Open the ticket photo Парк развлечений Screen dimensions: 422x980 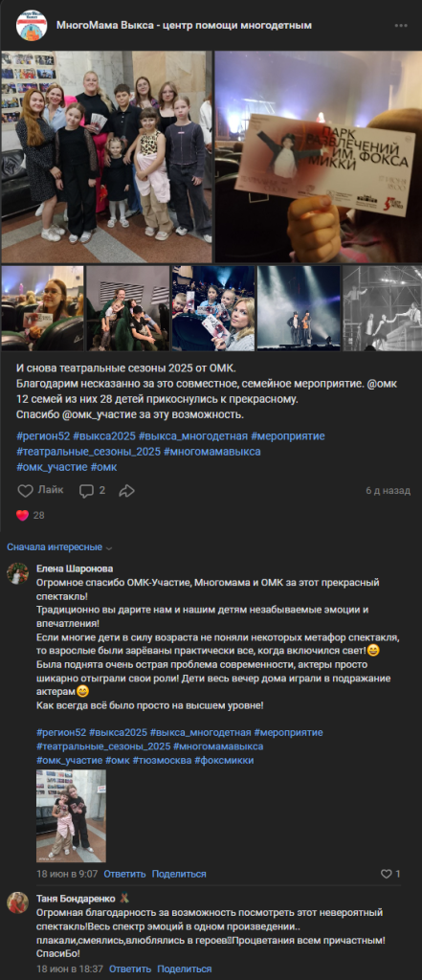[319, 157]
